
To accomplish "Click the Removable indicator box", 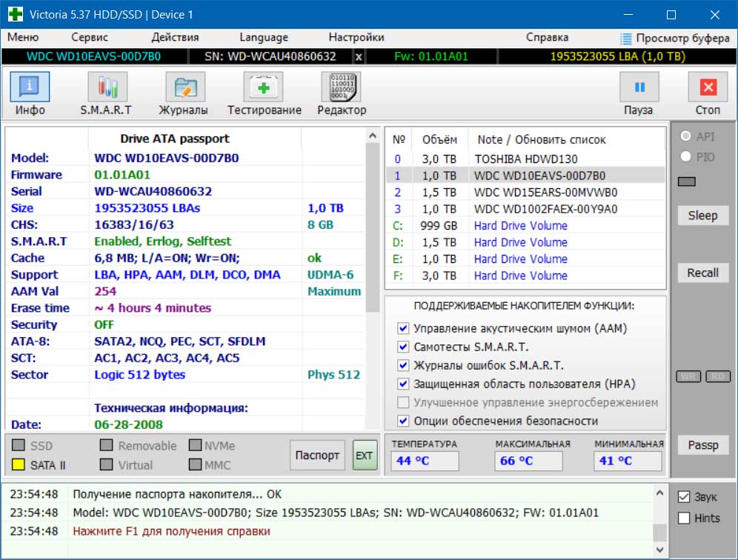I will pos(107,445).
